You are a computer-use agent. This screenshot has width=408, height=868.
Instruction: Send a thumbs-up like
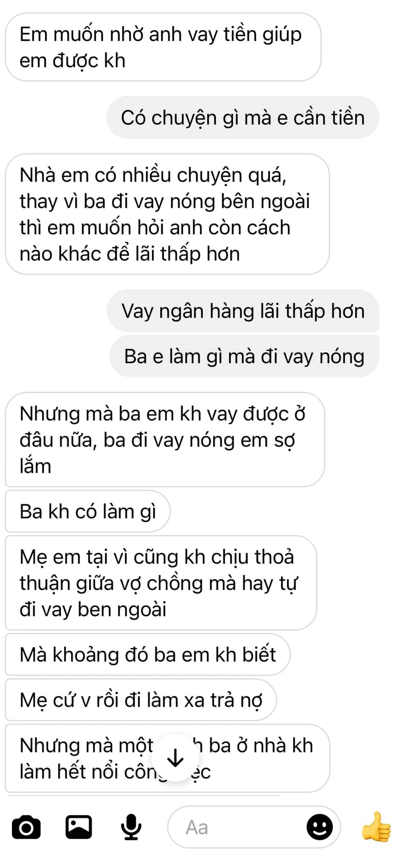tap(377, 826)
